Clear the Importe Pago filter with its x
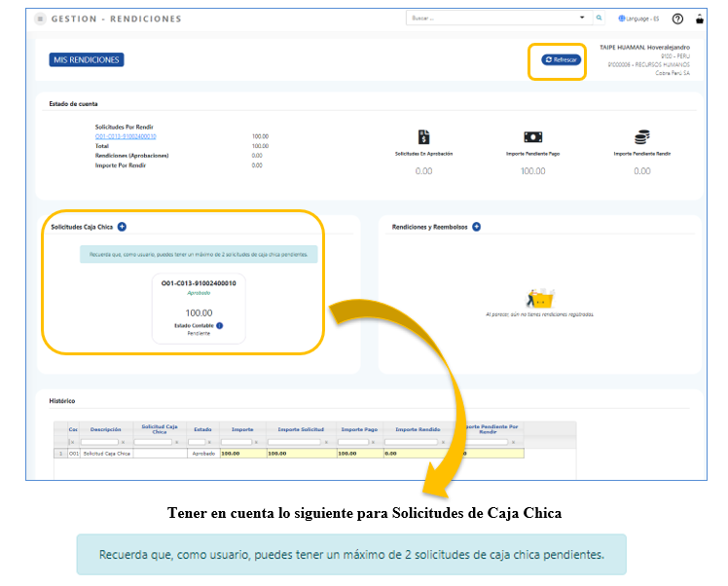728x586 pixels. pyautogui.click(x=373, y=443)
